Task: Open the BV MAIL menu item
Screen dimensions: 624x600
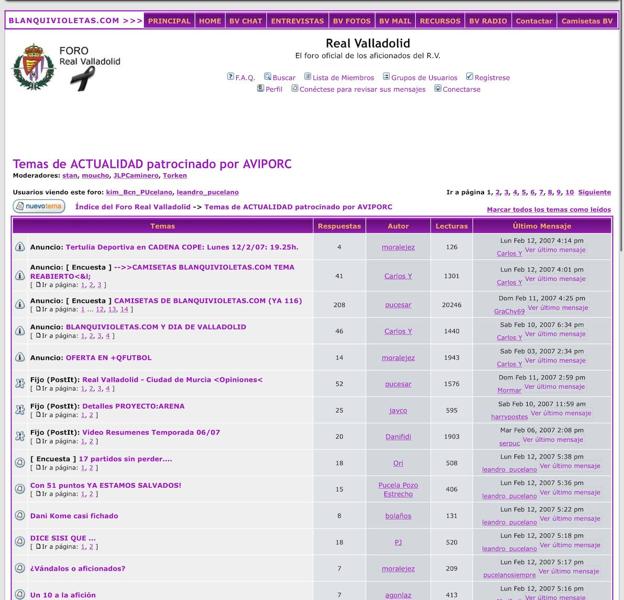Action: tap(395, 21)
